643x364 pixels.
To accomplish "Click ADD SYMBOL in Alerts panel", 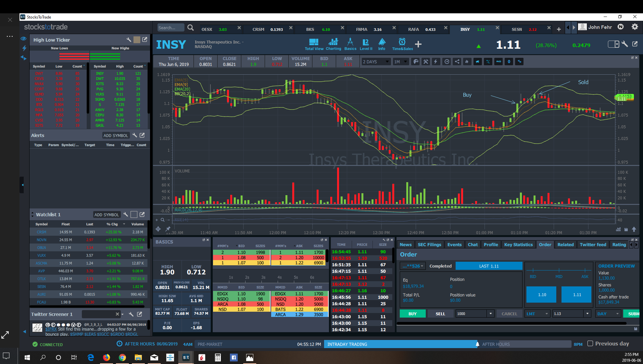I will click(x=116, y=135).
